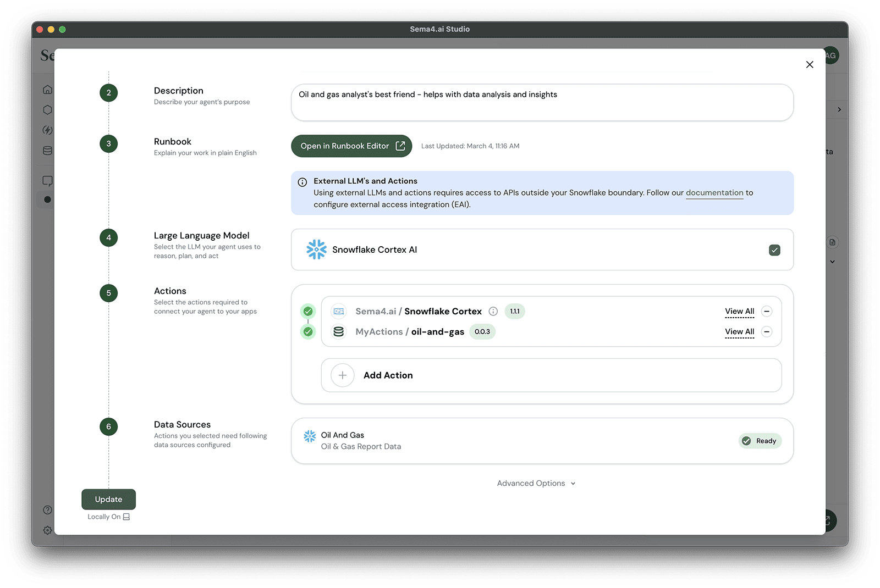Click the Snowflake Cortex AI snowflake logo
The image size is (880, 588).
tap(316, 249)
